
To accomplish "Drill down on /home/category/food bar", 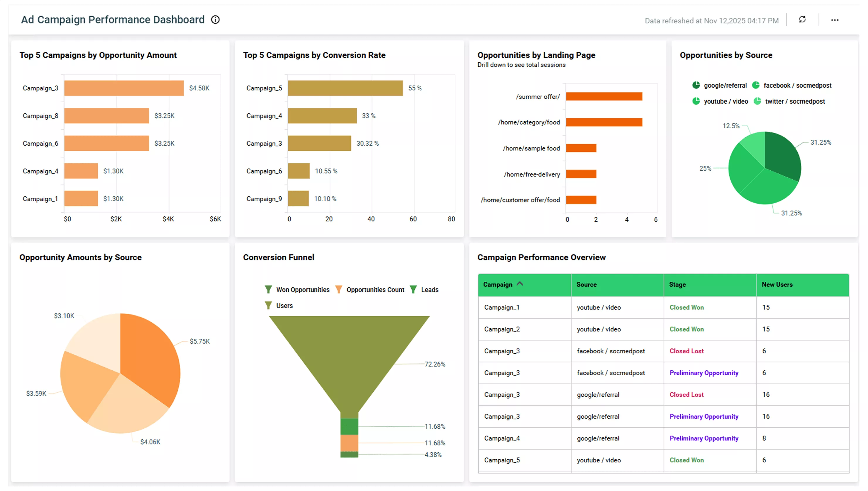I will click(x=604, y=122).
